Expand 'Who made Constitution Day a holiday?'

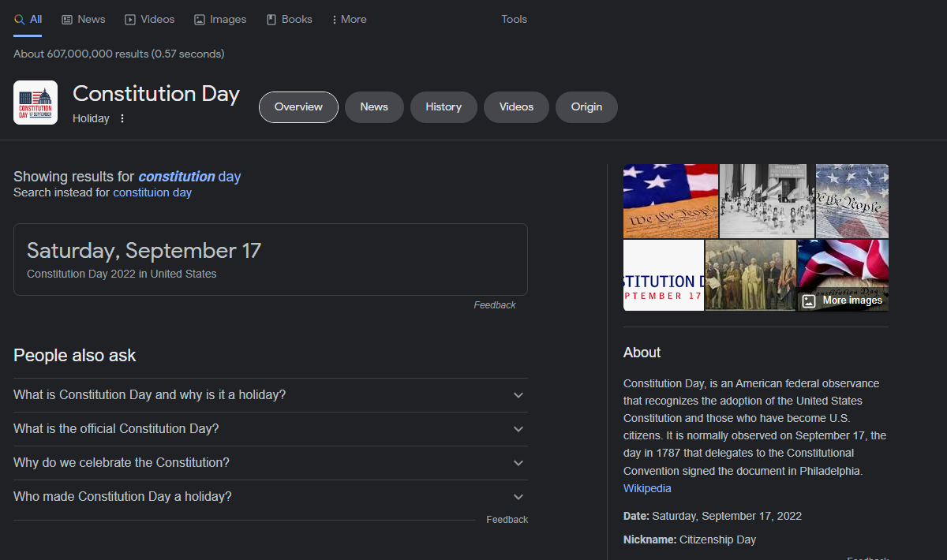[x=271, y=497]
